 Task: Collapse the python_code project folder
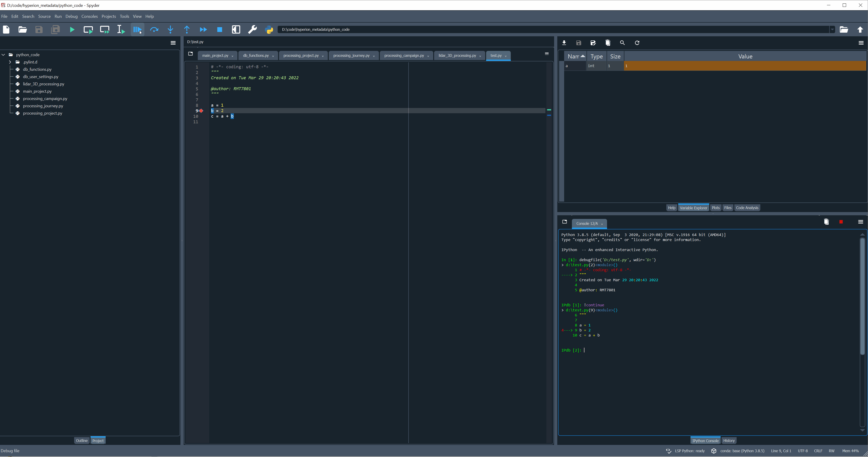(x=3, y=55)
